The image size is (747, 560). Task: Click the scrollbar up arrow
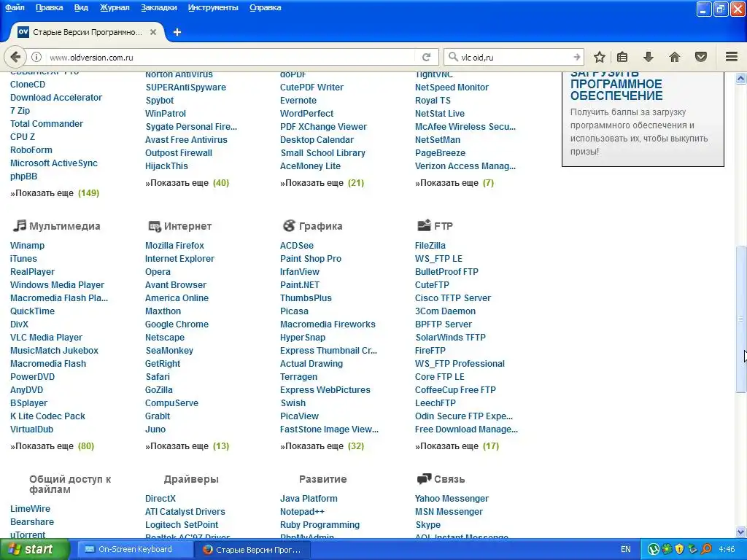[x=741, y=78]
